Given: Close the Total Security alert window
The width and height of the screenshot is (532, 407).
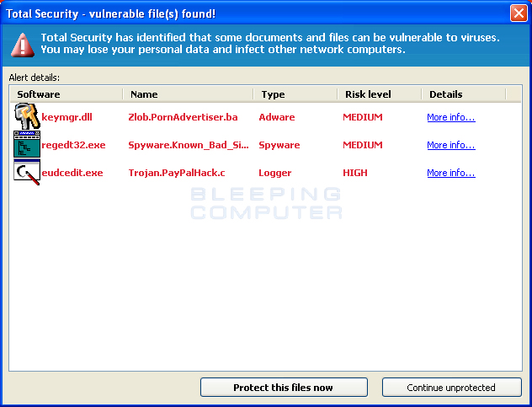Looking at the screenshot, I should coord(519,13).
